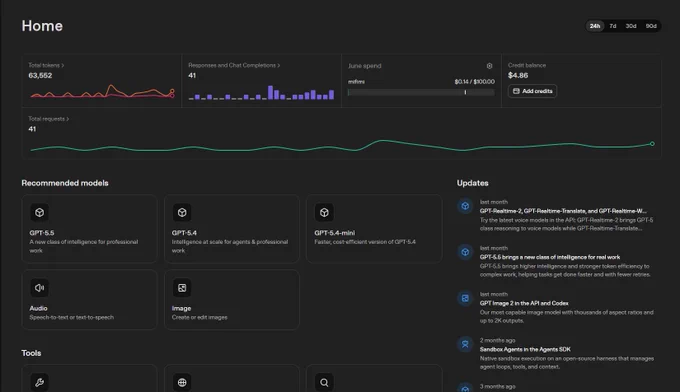Open the Total tokens details
The image size is (680, 392).
coord(46,65)
